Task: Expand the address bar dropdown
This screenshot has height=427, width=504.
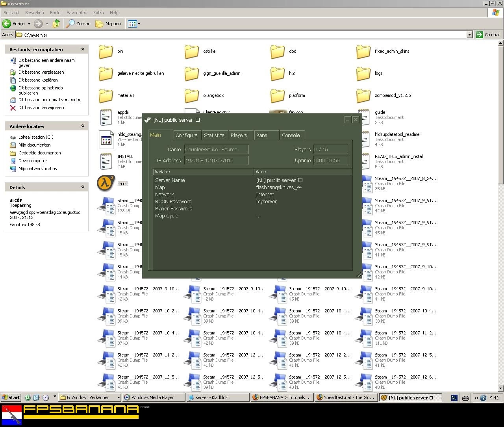Action: [x=469, y=35]
